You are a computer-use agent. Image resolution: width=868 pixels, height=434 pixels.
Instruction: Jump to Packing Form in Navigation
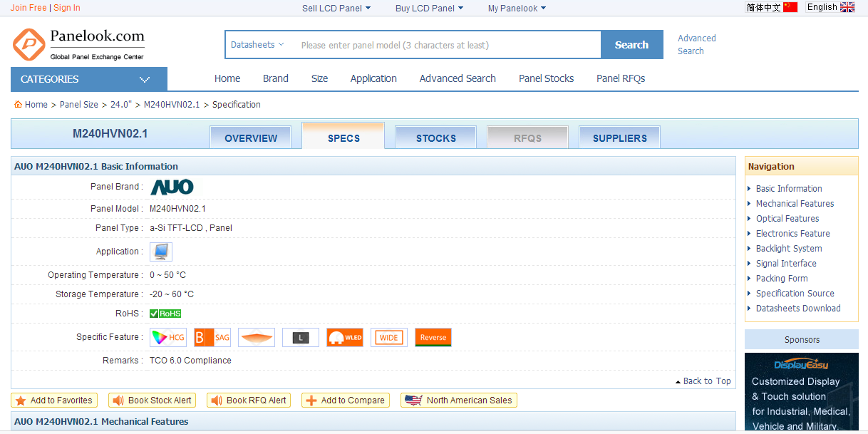pyautogui.click(x=782, y=279)
